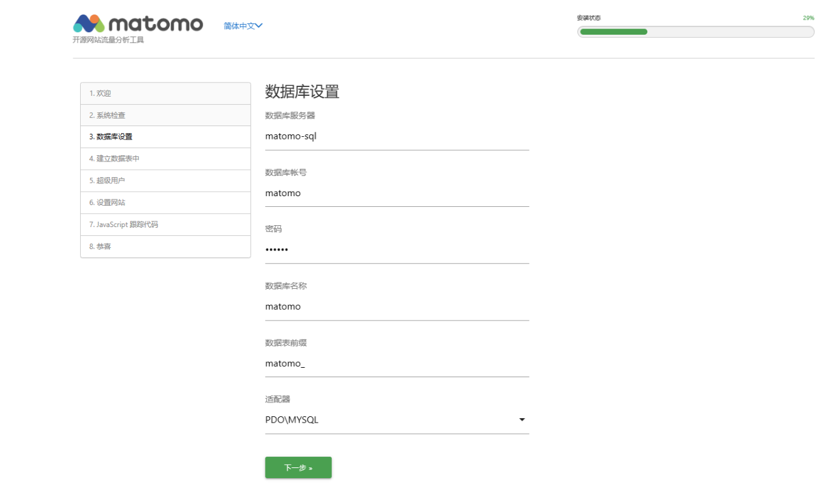The width and height of the screenshot is (831, 504).
Task: Open step 5. 超级用户
Action: pyautogui.click(x=165, y=181)
